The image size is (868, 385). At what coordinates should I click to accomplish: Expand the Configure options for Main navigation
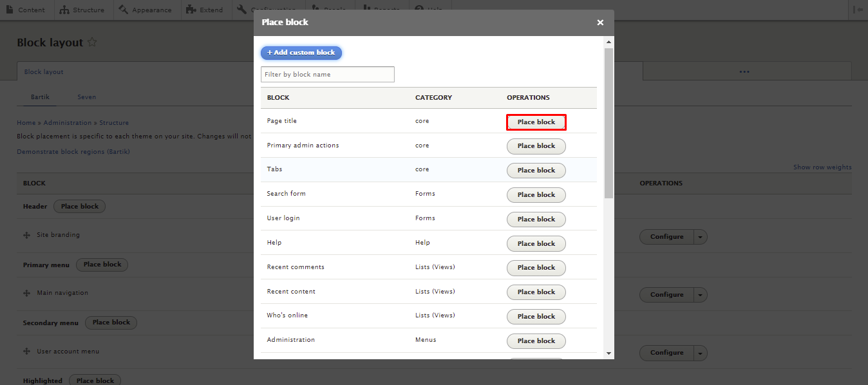click(x=700, y=294)
